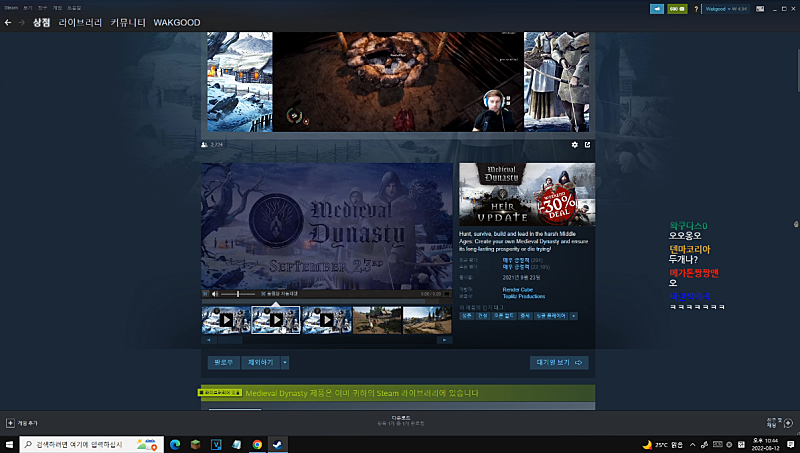800x453 pixels.
Task: Click the 싱글 플레이어 tag
Action: pos(551,316)
